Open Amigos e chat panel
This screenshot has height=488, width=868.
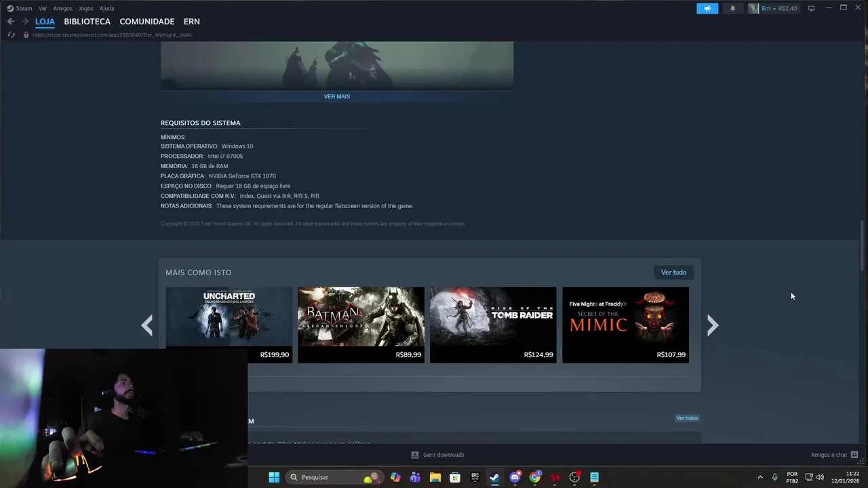tap(835, 455)
